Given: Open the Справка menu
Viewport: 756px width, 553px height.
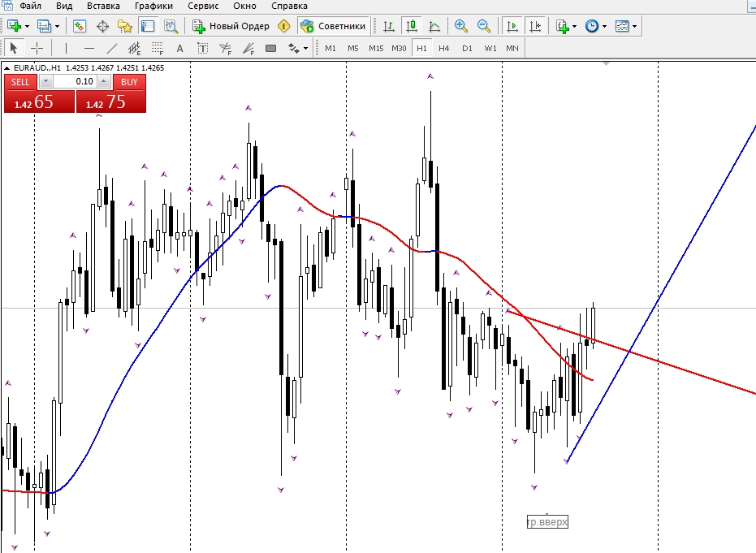Looking at the screenshot, I should pos(289,6).
